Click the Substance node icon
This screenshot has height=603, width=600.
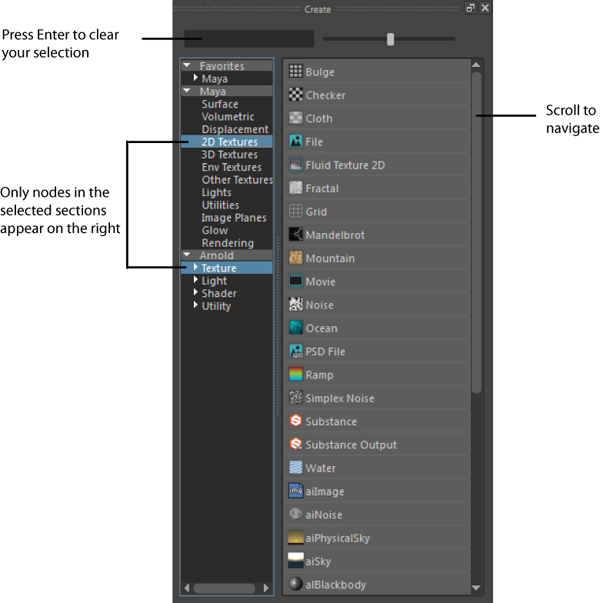[296, 421]
